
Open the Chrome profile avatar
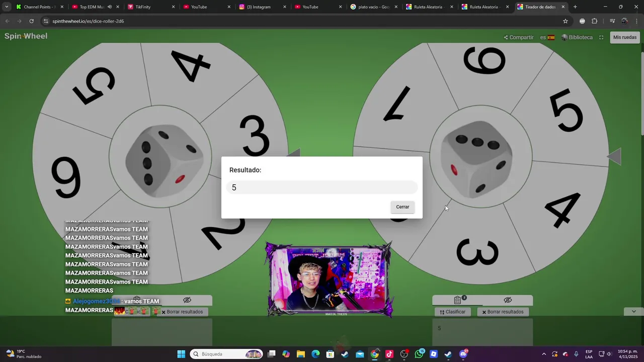point(624,21)
